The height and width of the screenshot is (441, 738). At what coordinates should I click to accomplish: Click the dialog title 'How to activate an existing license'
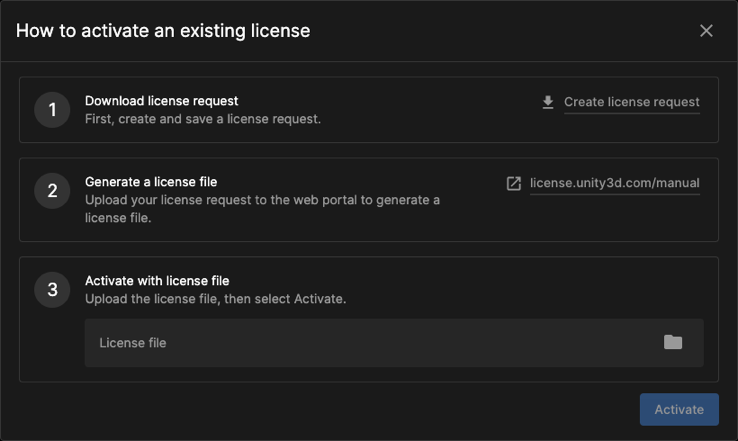coord(163,31)
